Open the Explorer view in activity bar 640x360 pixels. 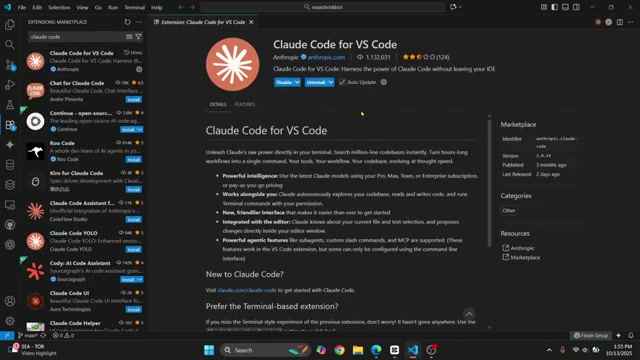(10, 25)
